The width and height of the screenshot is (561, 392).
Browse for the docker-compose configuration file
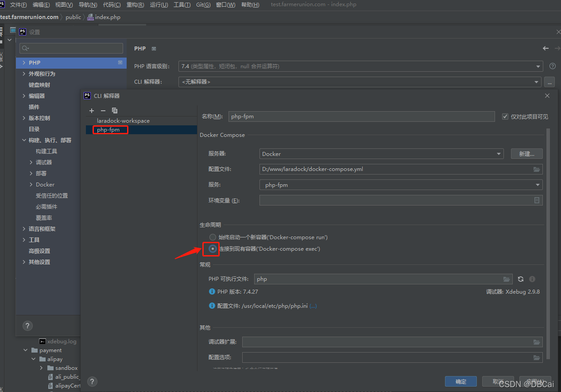(x=537, y=169)
